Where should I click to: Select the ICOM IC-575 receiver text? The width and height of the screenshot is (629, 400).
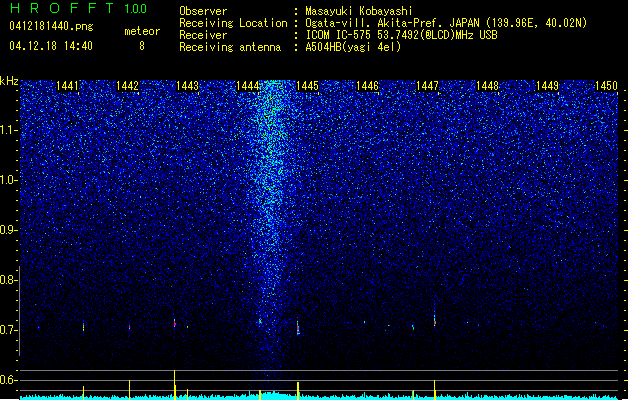click(401, 35)
